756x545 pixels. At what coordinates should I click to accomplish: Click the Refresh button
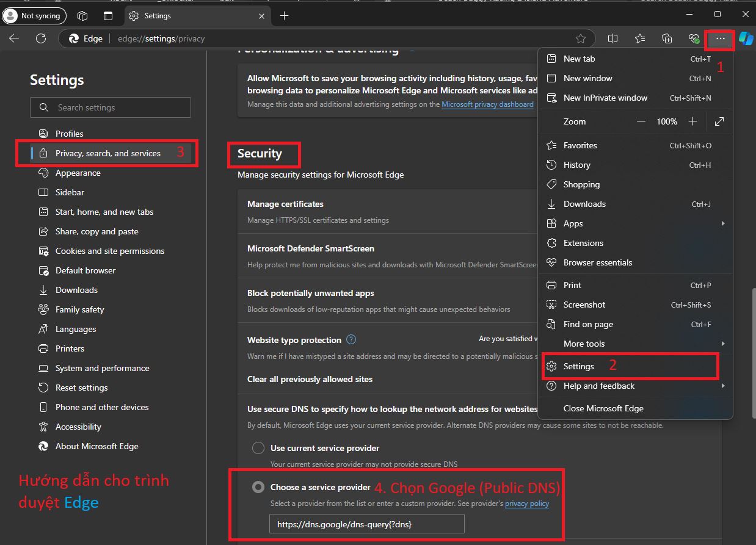click(41, 38)
